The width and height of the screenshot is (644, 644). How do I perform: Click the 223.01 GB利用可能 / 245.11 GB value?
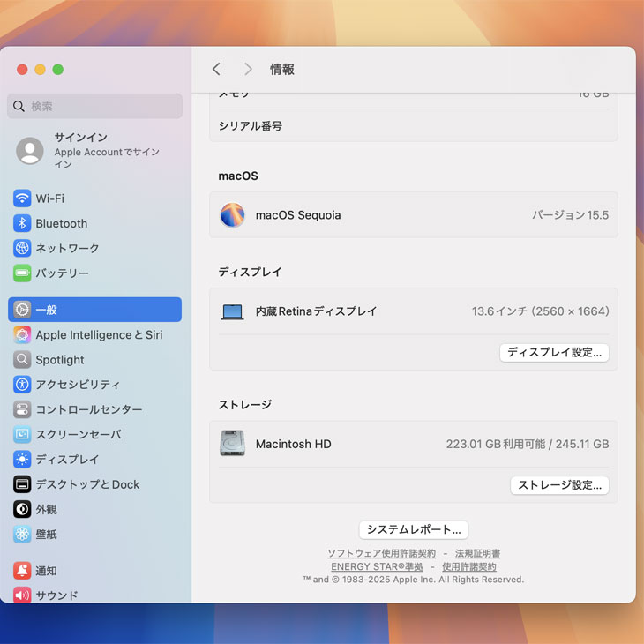pyautogui.click(x=528, y=444)
